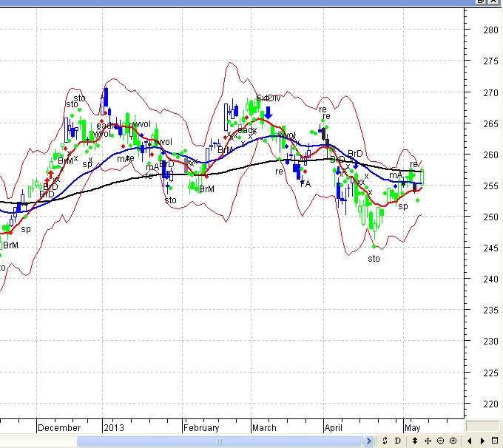
Task: Open the chart list panel icon
Action: point(496,441)
